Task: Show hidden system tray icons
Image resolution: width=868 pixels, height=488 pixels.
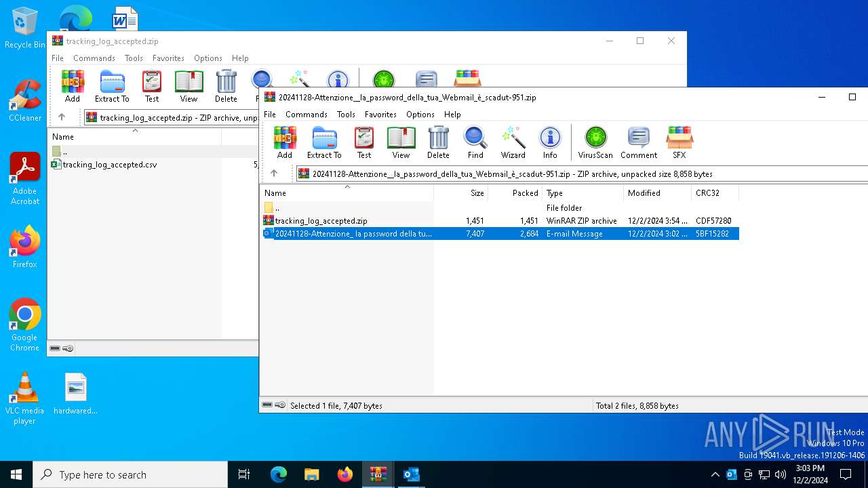Action: coord(715,474)
